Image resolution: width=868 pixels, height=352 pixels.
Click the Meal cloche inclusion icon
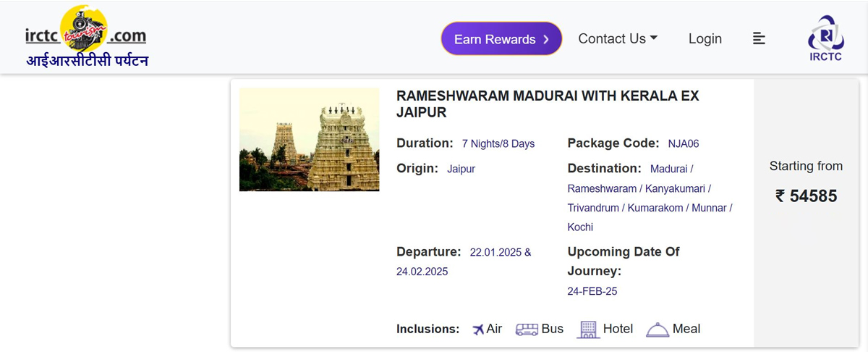pyautogui.click(x=658, y=330)
